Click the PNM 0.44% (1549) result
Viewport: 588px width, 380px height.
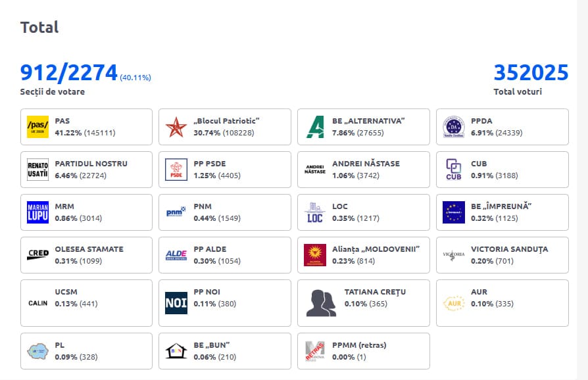[217, 218]
